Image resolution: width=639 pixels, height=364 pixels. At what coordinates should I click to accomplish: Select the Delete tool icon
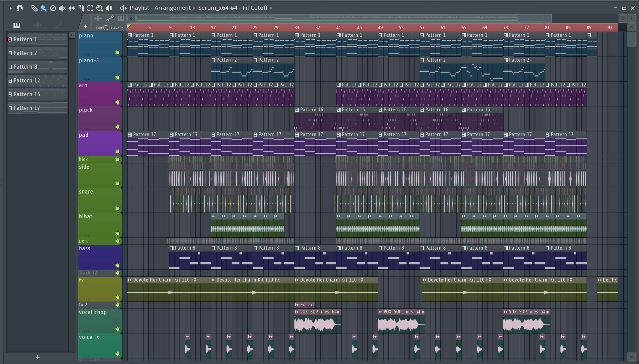pyautogui.click(x=53, y=8)
